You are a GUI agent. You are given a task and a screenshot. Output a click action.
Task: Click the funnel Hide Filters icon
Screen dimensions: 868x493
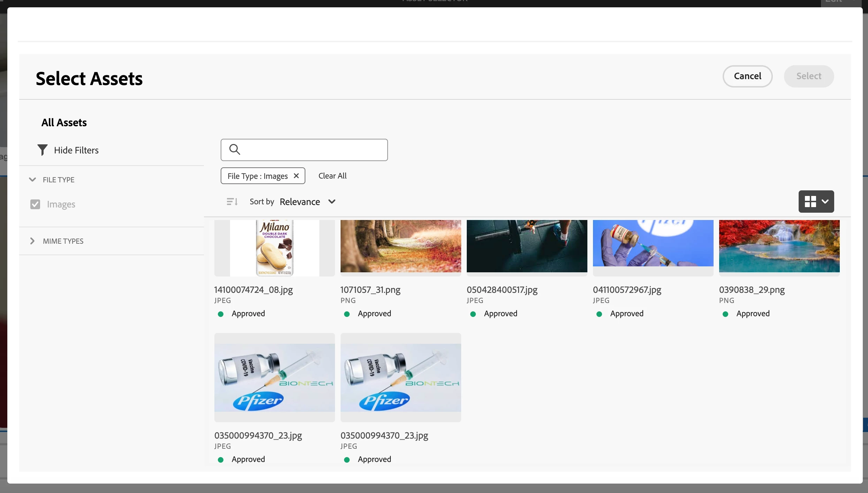tap(42, 150)
